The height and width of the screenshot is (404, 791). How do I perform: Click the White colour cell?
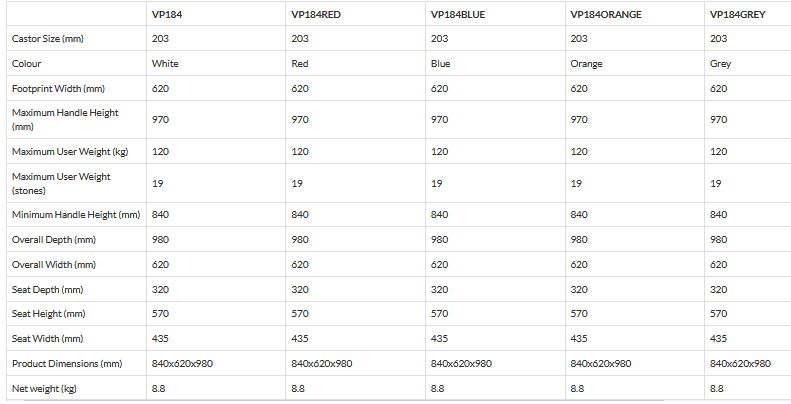pyautogui.click(x=165, y=63)
